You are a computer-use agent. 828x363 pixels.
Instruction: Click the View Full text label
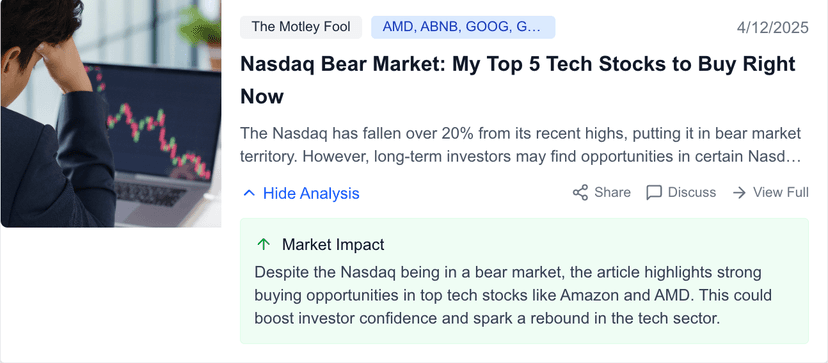pos(780,192)
